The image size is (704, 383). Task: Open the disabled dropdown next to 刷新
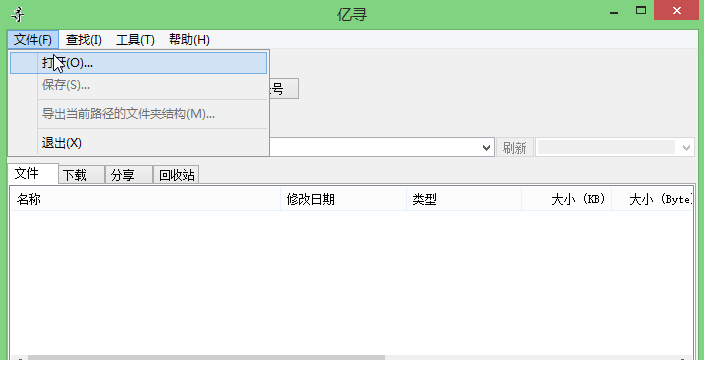pos(614,147)
